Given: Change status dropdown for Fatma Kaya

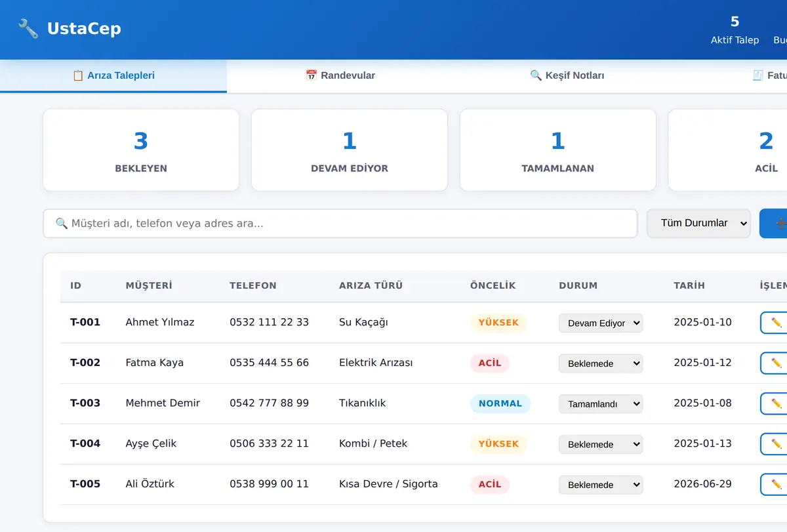Looking at the screenshot, I should coord(601,363).
